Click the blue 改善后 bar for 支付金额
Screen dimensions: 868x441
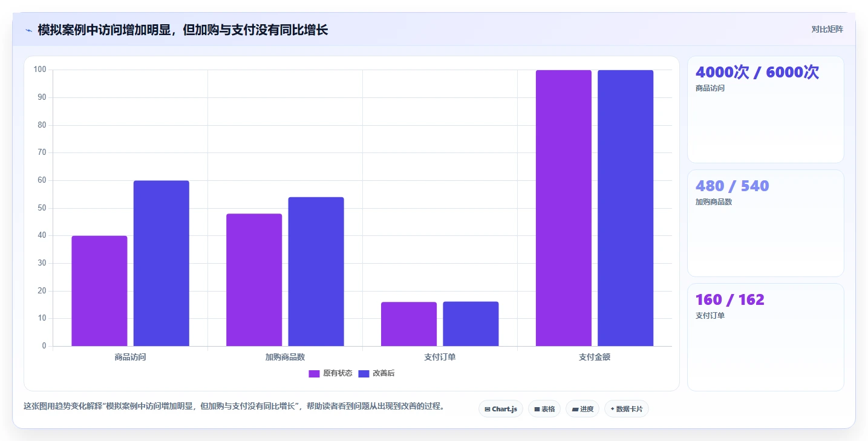625,208
